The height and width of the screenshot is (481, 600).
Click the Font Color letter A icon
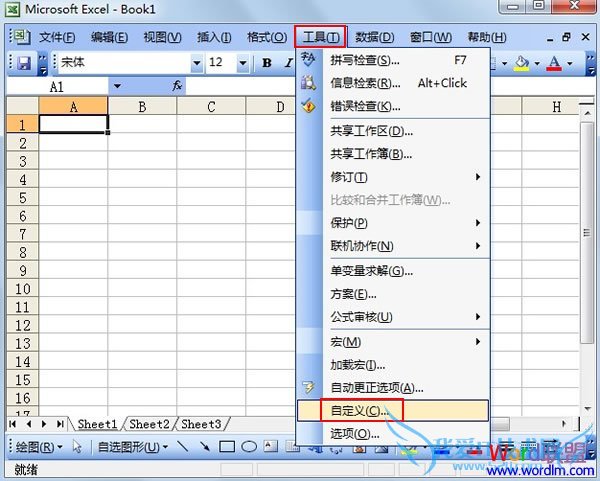[554, 63]
